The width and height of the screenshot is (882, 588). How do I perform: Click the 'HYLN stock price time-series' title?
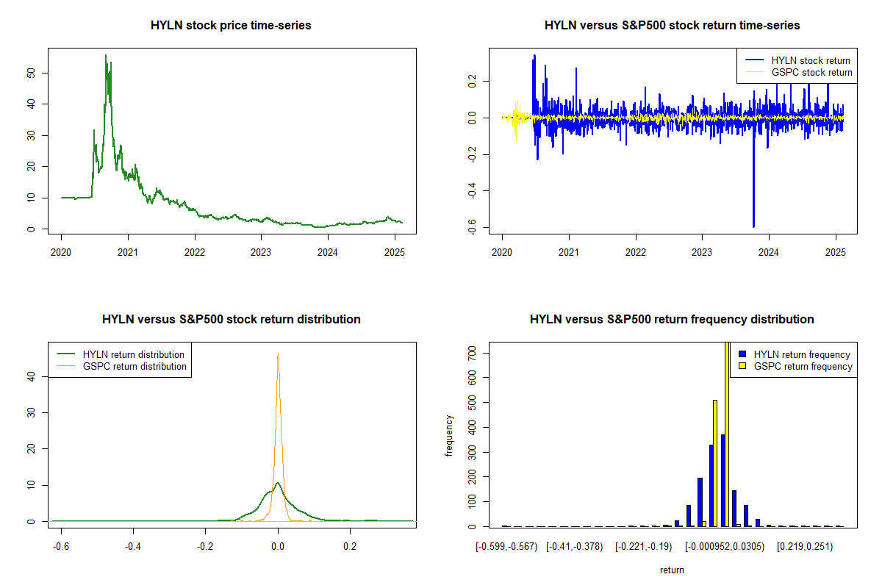pos(231,26)
